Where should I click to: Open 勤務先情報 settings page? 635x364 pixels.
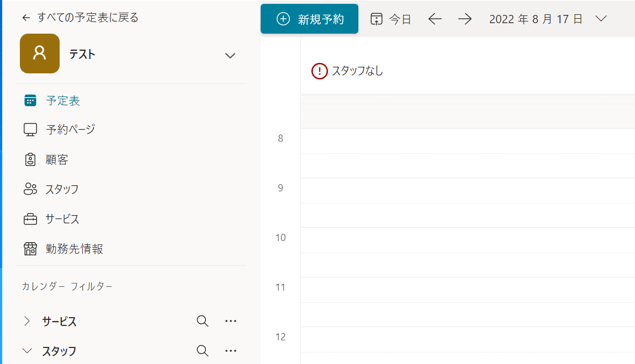pos(74,249)
